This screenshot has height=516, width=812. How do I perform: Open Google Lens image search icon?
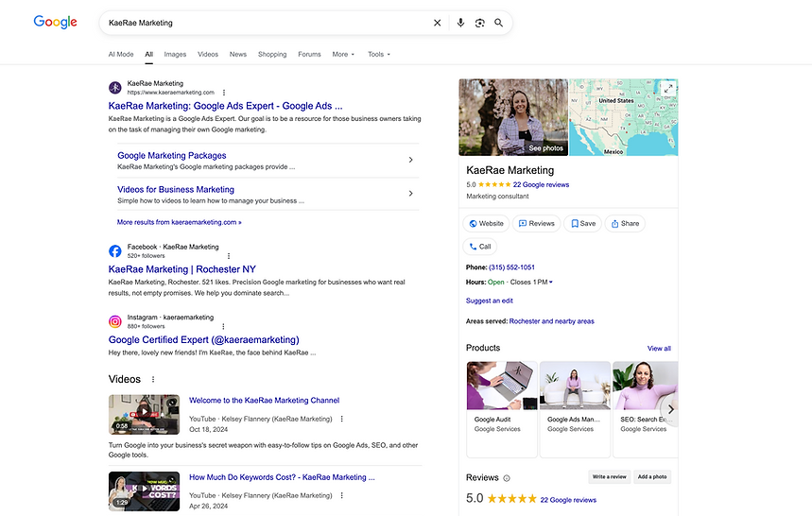[x=479, y=23]
